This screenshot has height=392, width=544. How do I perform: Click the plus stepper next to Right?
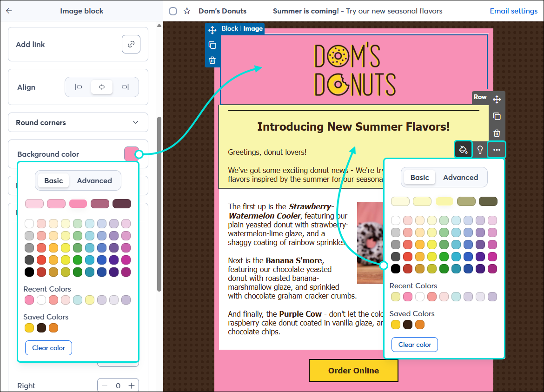tap(131, 385)
